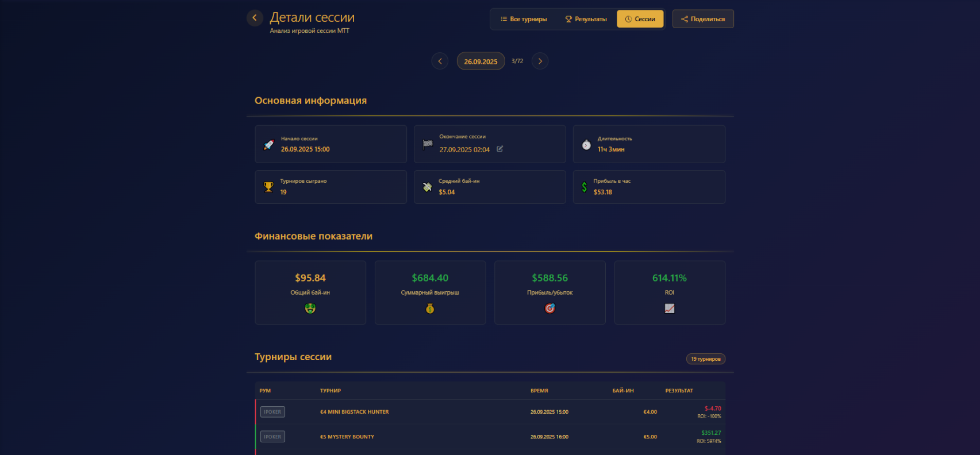Click the 26.09.2025 15:00 session start value
Viewport: 980px width, 455px height.
(305, 149)
